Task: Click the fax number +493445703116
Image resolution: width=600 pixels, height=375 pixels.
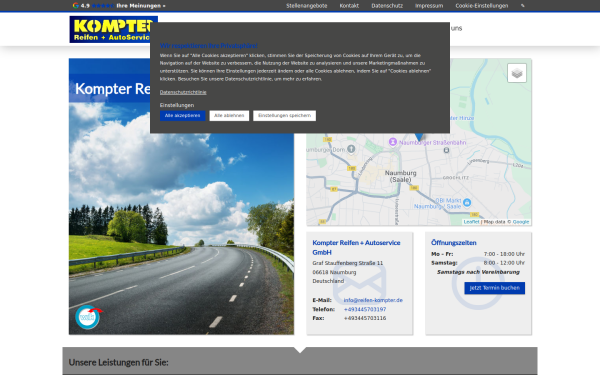Action: point(365,318)
